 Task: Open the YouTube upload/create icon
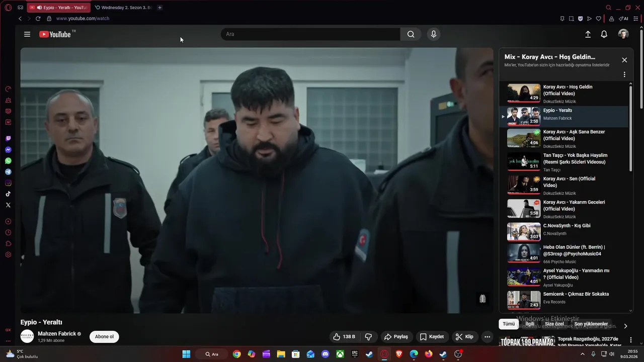588,34
